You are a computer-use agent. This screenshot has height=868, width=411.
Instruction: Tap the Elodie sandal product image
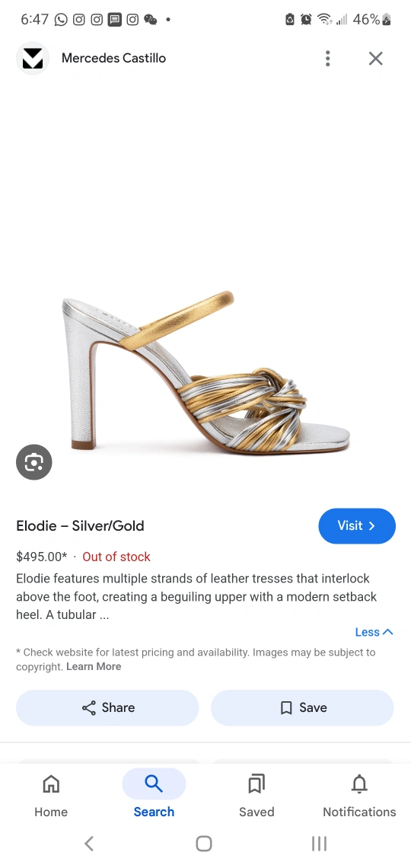coord(205,372)
